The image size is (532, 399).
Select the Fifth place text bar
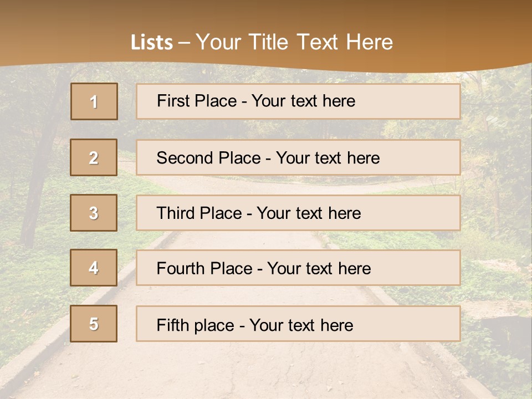[x=298, y=324]
